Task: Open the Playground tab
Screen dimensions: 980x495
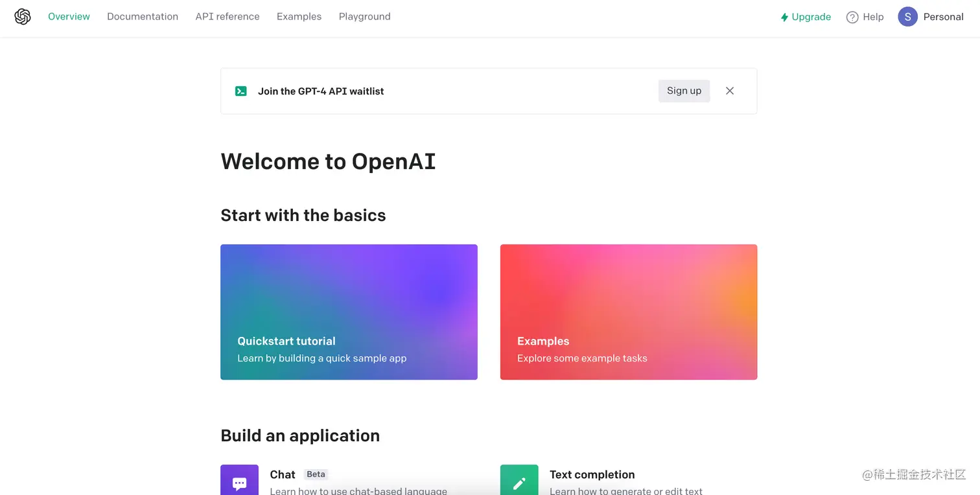Action: [364, 17]
